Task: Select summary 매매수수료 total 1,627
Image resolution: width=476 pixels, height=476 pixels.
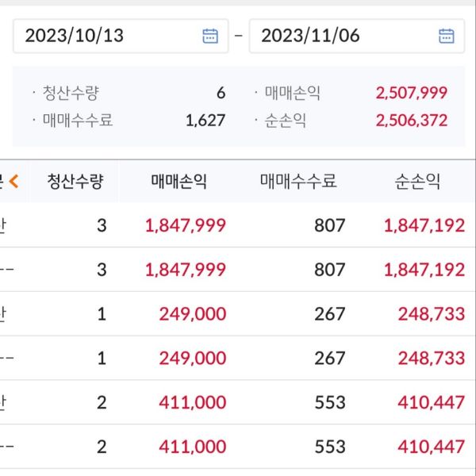Action: click(205, 121)
